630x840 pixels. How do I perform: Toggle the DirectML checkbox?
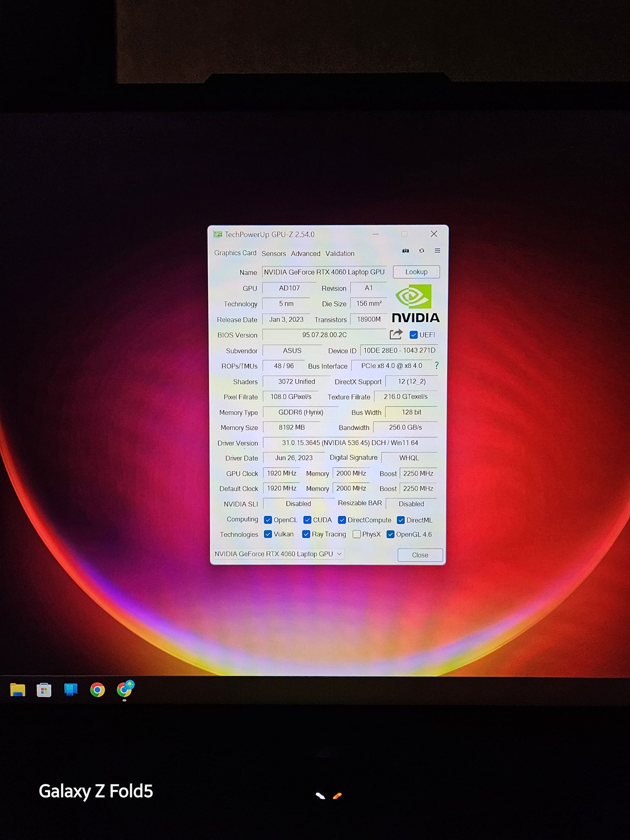tap(401, 520)
